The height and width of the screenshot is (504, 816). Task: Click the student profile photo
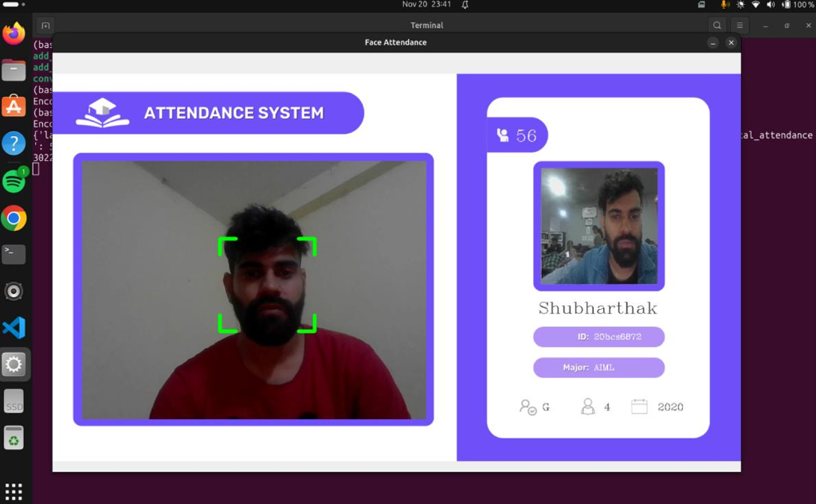[599, 226]
